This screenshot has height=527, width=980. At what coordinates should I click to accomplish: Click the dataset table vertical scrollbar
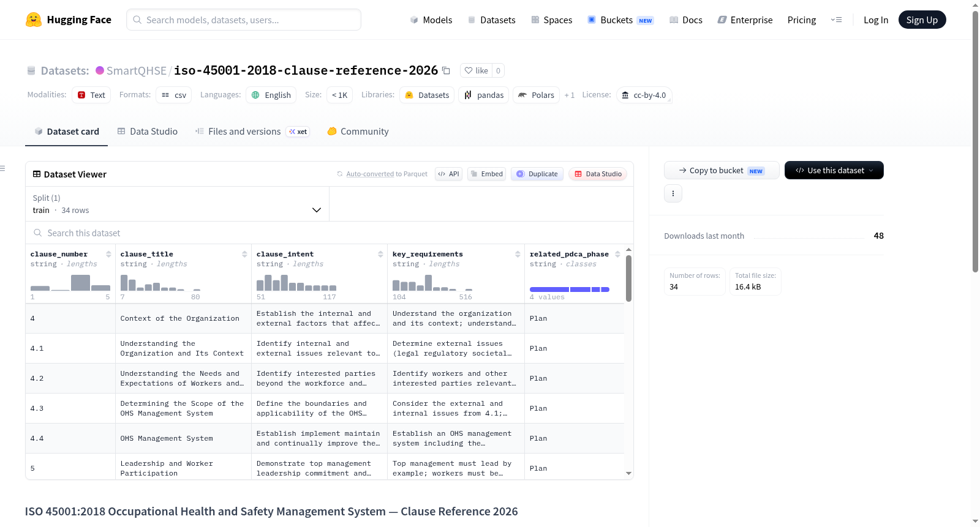[x=628, y=278]
